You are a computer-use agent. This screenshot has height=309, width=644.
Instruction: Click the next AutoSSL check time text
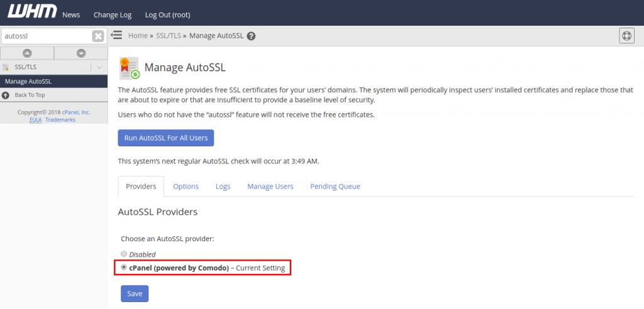[218, 161]
